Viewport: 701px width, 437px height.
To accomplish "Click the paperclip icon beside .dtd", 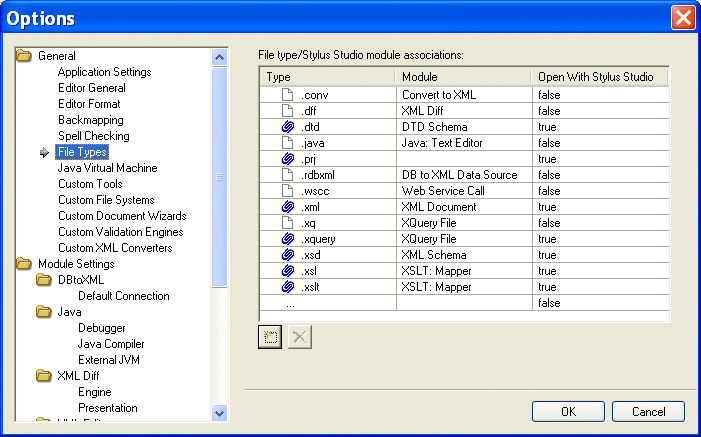I will click(288, 127).
